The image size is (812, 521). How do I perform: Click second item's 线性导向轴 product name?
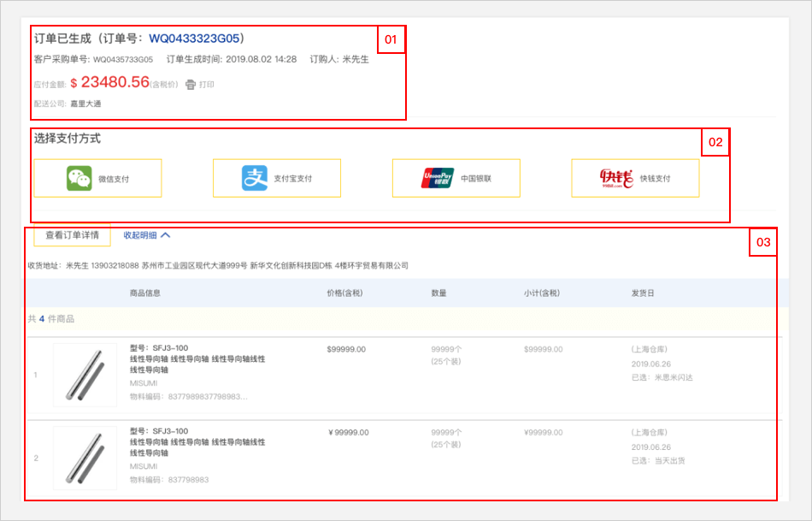[197, 447]
